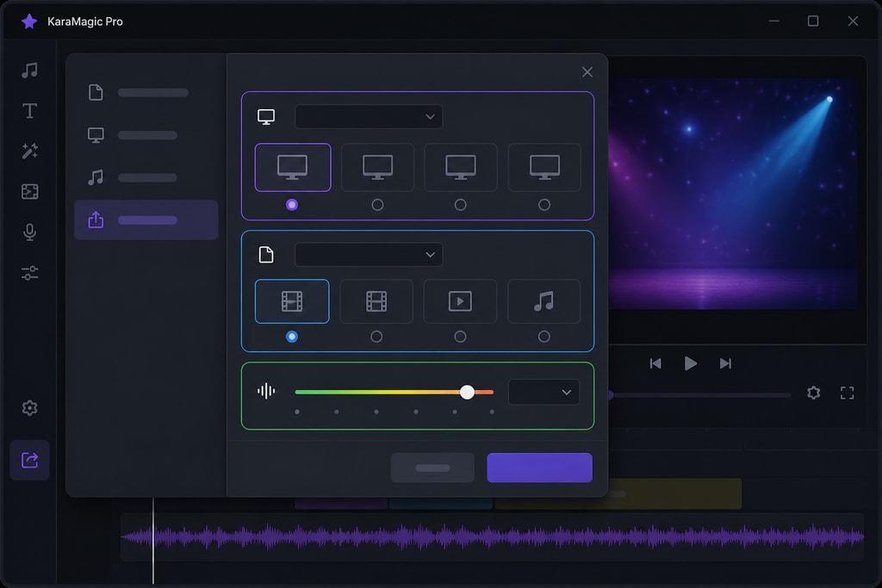Choose the fourth monitor resolution card
Viewport: 882px width, 588px height.
[x=544, y=168]
